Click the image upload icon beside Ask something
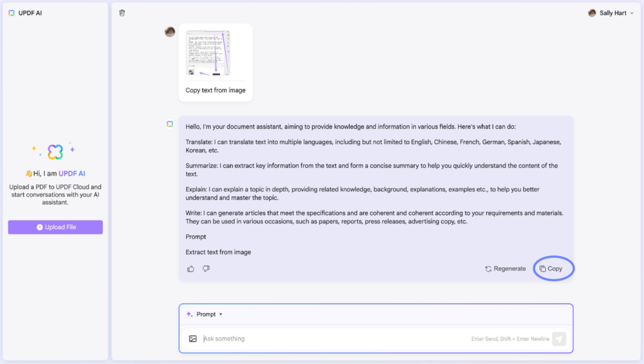Viewport: 644px width, 364px height. click(194, 338)
